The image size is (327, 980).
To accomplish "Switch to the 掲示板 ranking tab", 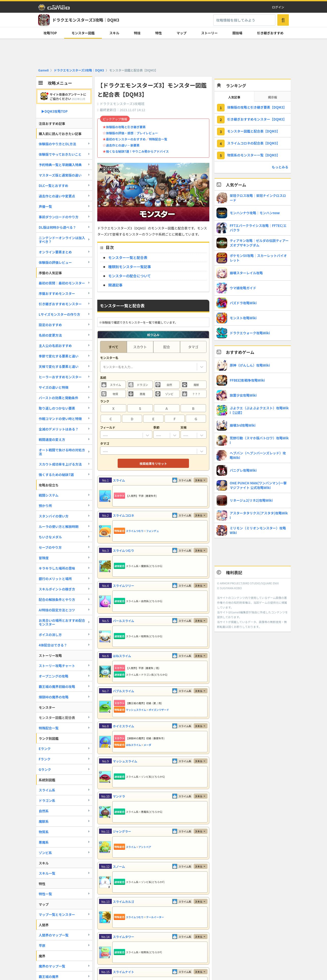I will tap(272, 97).
